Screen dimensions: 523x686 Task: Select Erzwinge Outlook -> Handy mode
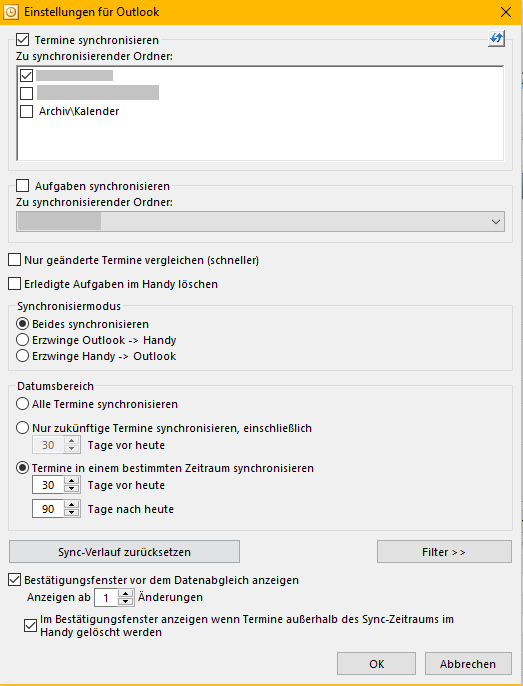coord(22,340)
